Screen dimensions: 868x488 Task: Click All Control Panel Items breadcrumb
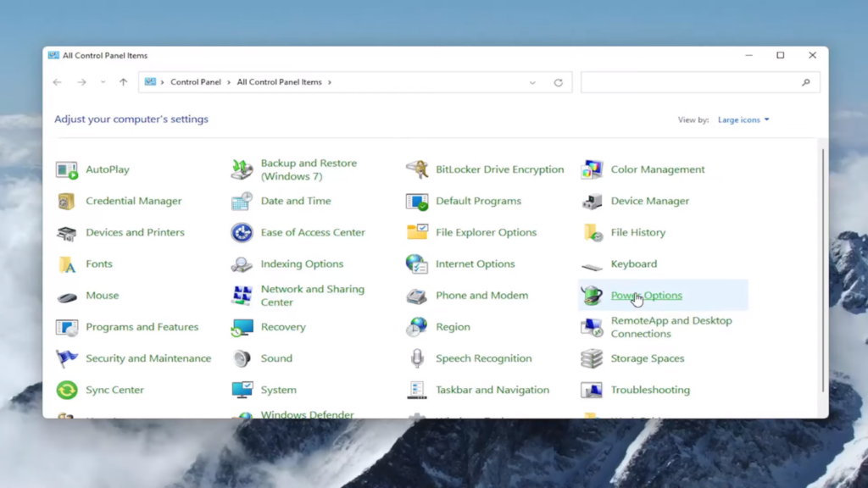pyautogui.click(x=279, y=82)
